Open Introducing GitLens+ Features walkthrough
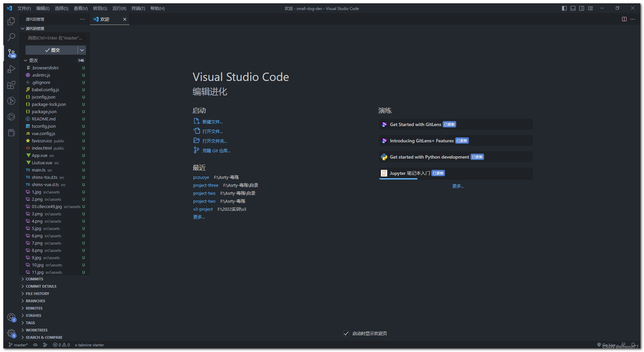This screenshot has height=352, width=644. [456, 141]
